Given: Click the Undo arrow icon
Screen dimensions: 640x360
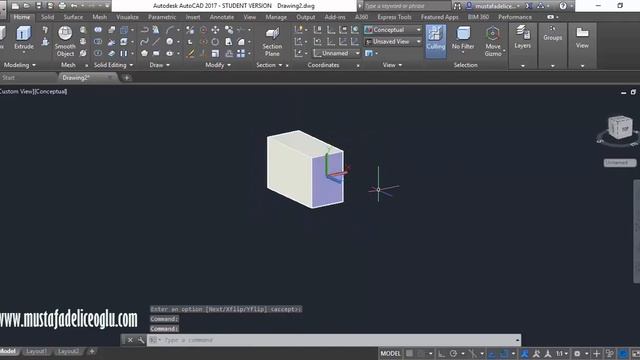Looking at the screenshot, I should [74, 6].
